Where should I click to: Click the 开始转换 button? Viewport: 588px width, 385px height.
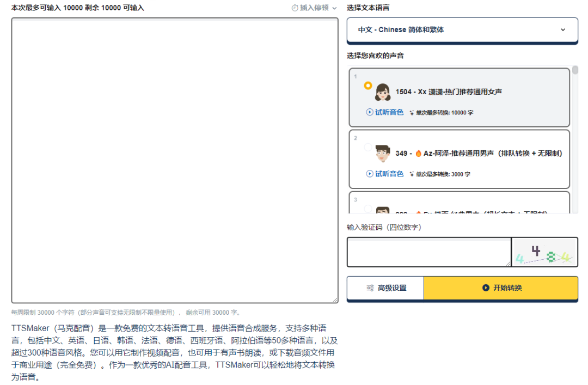click(501, 288)
